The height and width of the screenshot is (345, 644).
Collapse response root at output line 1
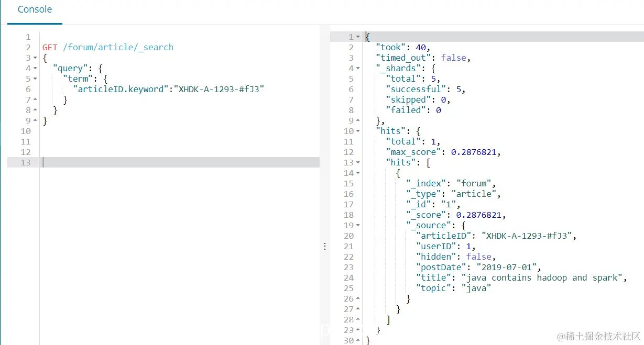click(x=358, y=37)
